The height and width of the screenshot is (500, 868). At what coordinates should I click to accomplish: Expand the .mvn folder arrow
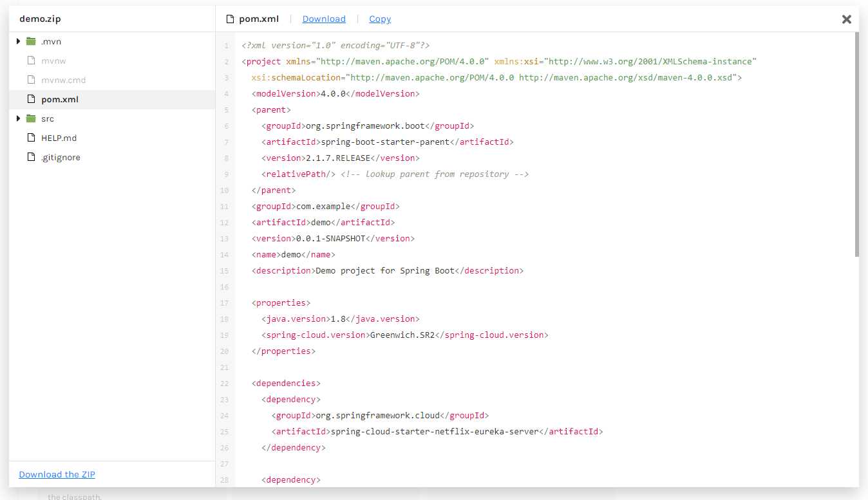(x=19, y=42)
